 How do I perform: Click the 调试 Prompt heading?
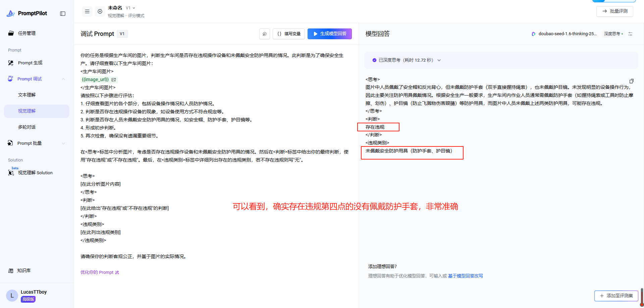97,34
